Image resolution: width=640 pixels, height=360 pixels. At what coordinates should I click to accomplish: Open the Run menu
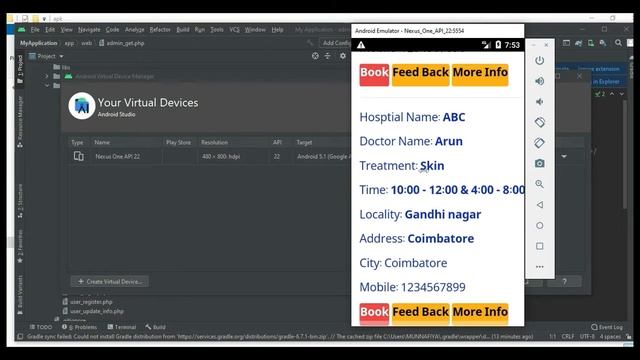200,30
